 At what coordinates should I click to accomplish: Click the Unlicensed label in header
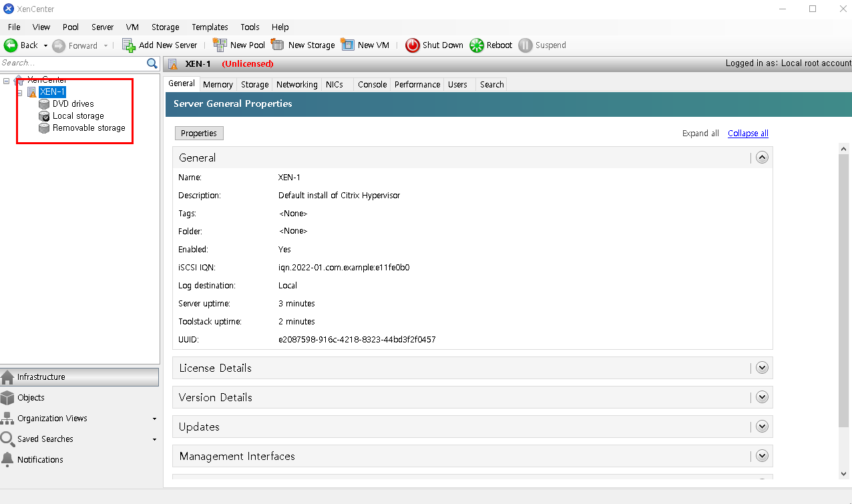click(x=248, y=64)
